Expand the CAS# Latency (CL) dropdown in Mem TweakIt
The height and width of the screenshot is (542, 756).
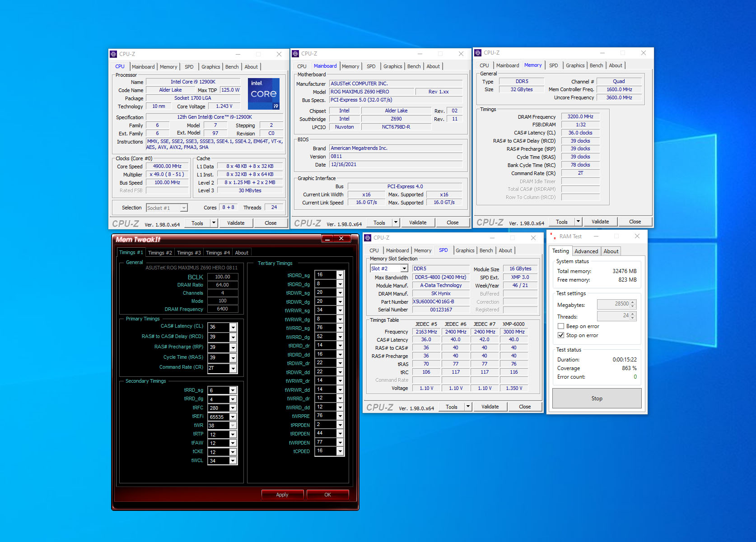pyautogui.click(x=233, y=327)
